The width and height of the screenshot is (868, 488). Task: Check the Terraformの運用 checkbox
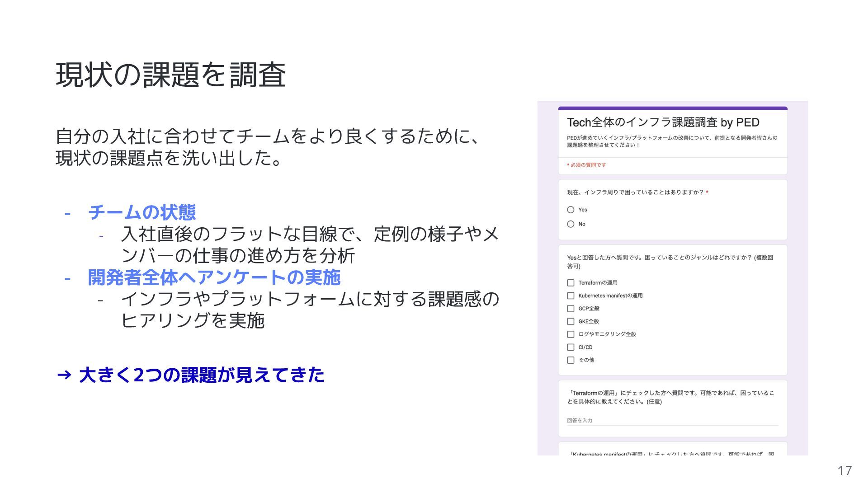pos(571,283)
